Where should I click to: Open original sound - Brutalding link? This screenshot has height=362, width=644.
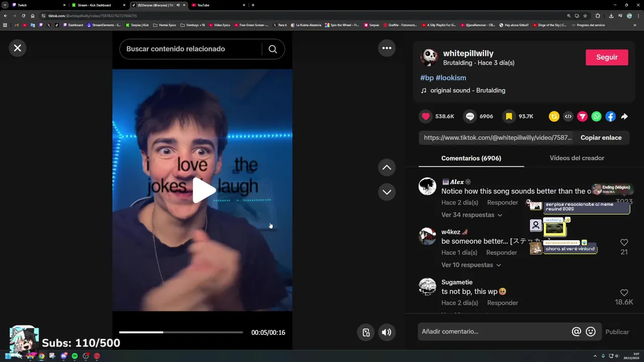(467, 90)
